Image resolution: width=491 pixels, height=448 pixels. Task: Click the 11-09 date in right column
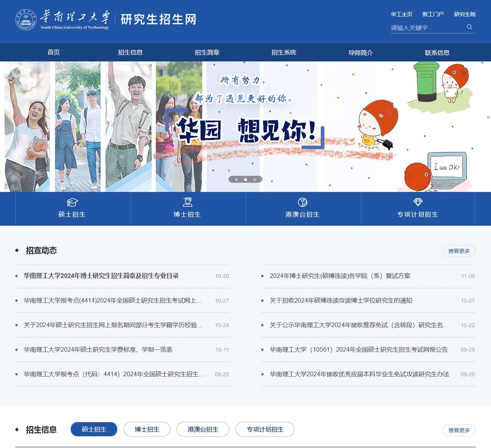coord(468,276)
